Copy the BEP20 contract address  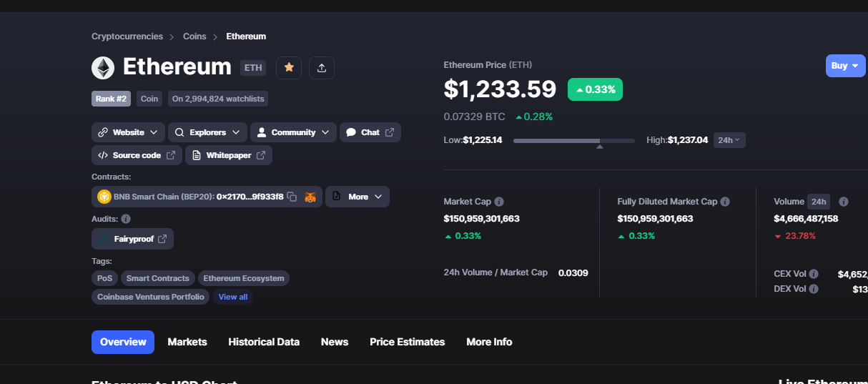click(x=292, y=197)
